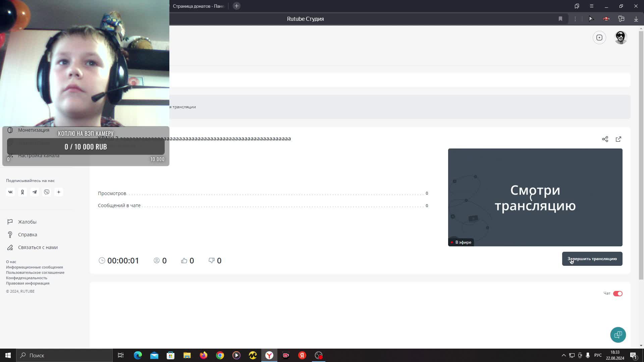Click the 00:00:01 stream timer
The width and height of the screenshot is (644, 362).
click(119, 260)
